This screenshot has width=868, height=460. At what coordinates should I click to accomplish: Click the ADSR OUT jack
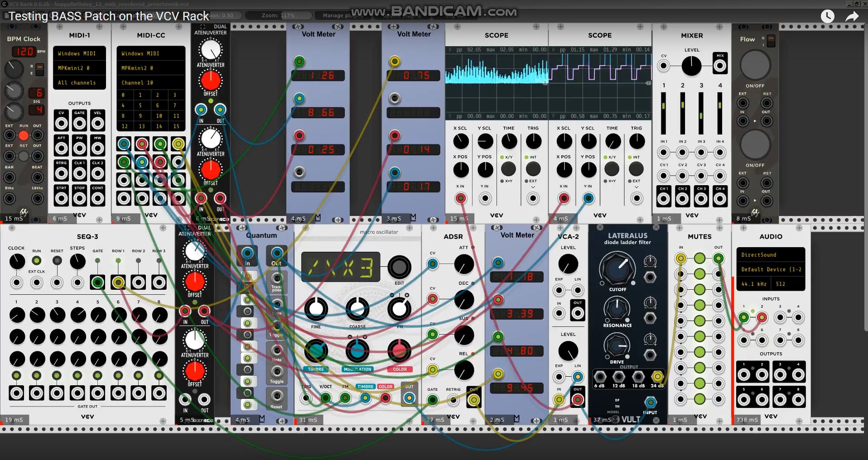[x=473, y=400]
